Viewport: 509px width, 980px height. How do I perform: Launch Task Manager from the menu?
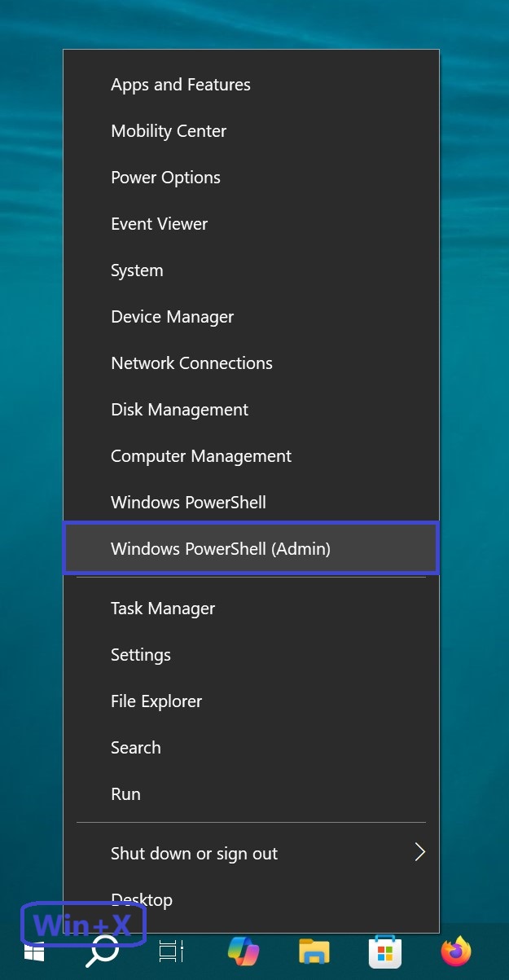coord(163,609)
